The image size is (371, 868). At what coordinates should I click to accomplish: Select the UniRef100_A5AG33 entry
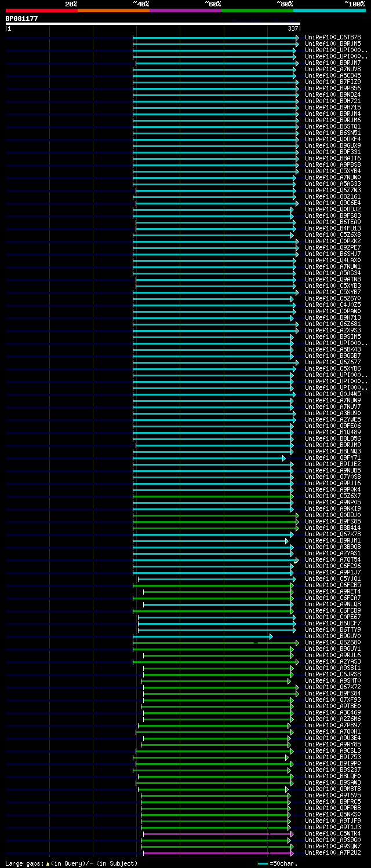[333, 184]
